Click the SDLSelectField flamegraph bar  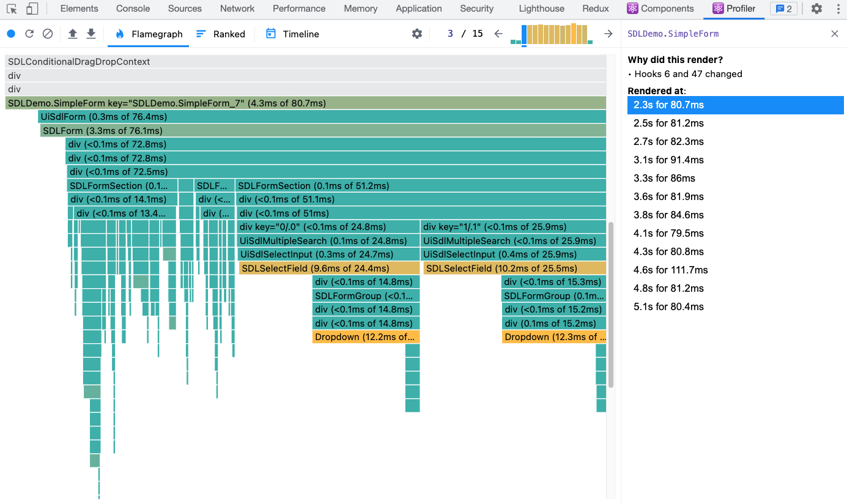330,268
